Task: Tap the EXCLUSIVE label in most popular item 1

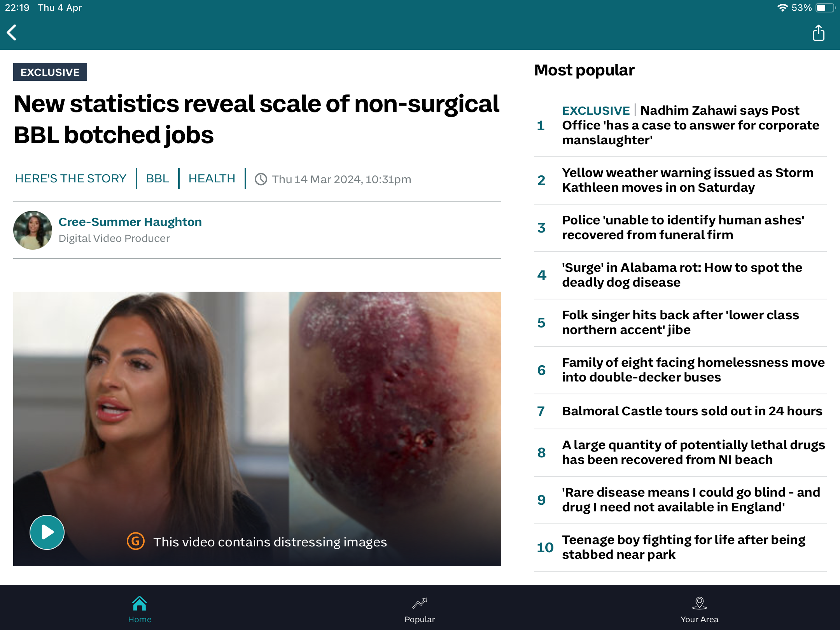Action: coord(596,111)
